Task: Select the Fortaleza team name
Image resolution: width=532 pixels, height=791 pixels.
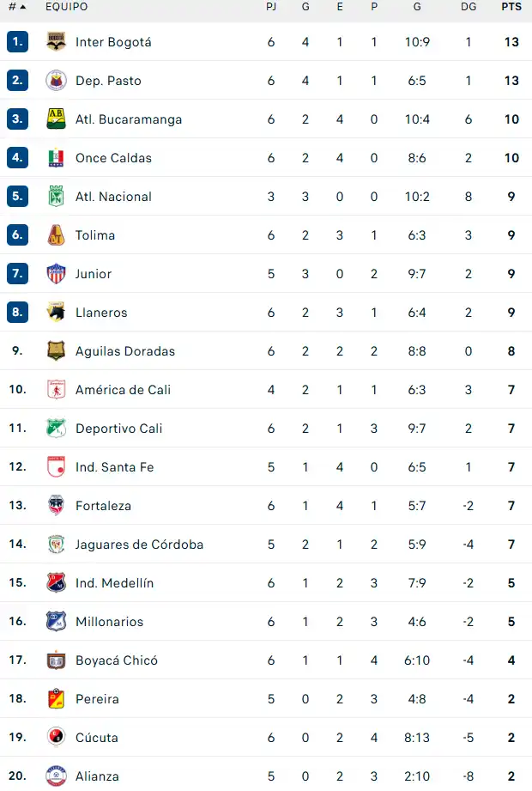Action: [x=103, y=506]
